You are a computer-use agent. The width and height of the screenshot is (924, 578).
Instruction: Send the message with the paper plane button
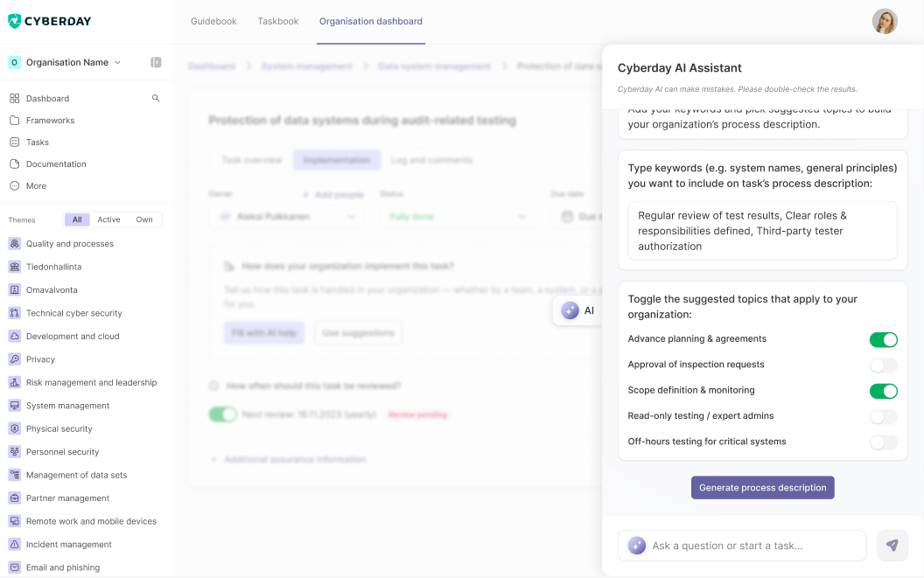[892, 546]
